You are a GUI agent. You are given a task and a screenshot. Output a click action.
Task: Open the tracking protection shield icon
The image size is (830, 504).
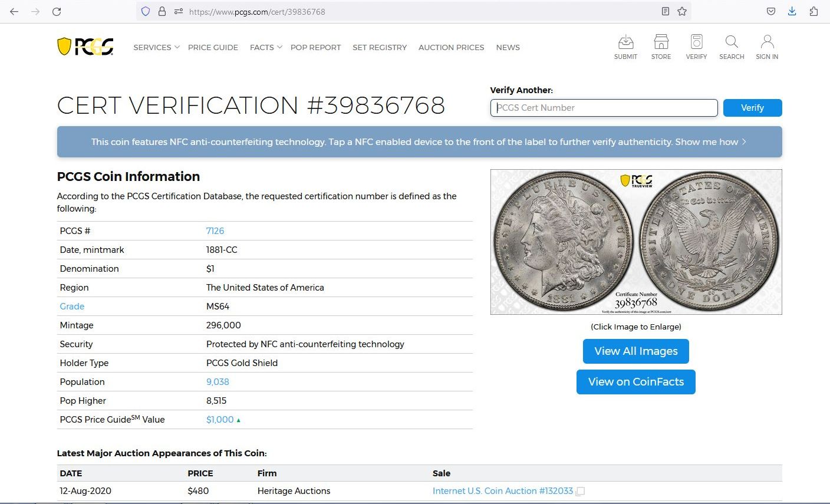[x=146, y=12]
